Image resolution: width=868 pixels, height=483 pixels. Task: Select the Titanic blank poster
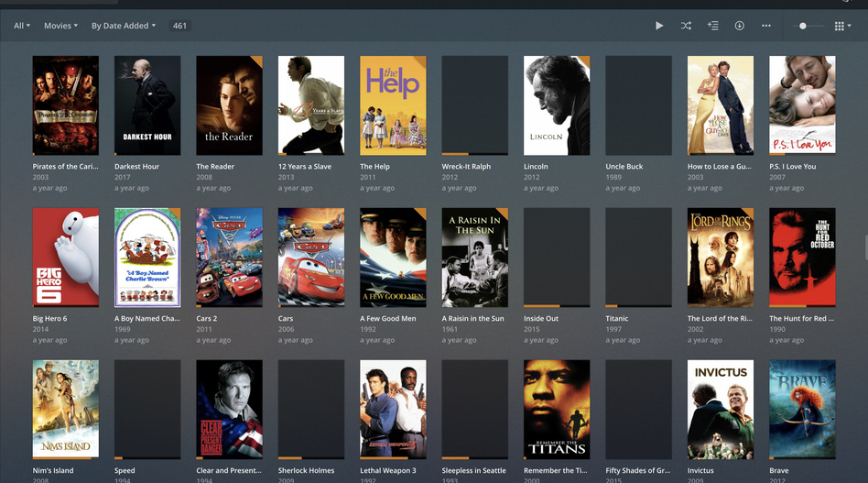[639, 258]
